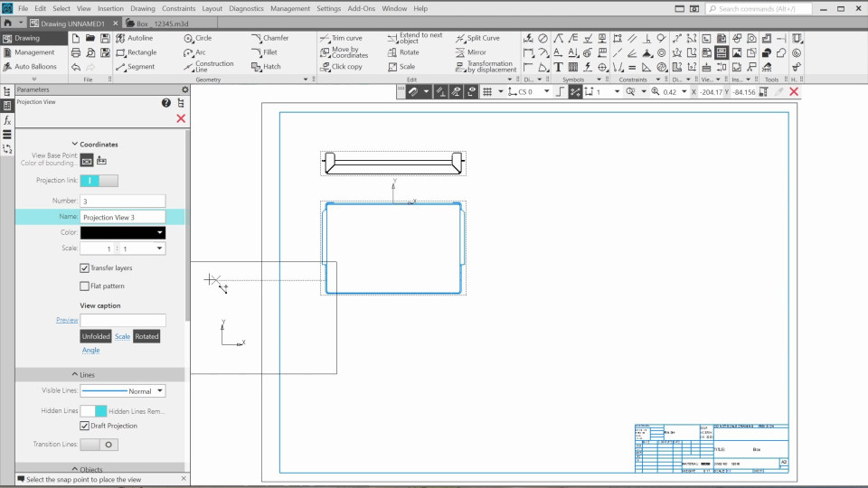Toggle the Projection link switch

click(99, 181)
